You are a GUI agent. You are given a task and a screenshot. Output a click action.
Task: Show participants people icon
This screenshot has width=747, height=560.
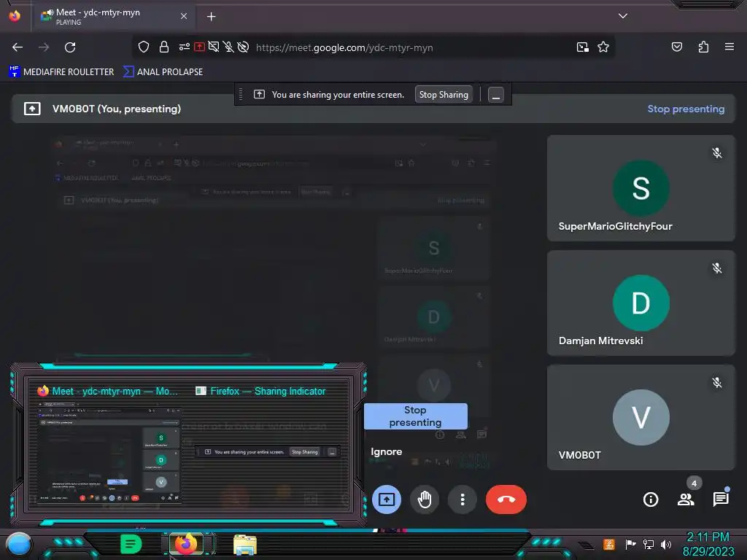click(x=686, y=499)
